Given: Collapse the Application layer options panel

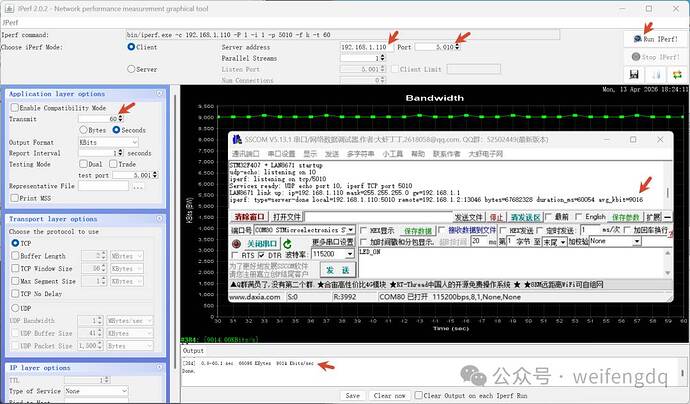Looking at the screenshot, I should pyautogui.click(x=159, y=93).
